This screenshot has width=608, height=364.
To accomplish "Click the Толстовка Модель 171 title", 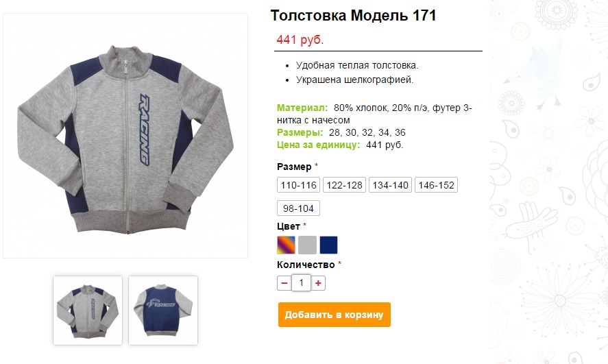I will click(x=353, y=16).
